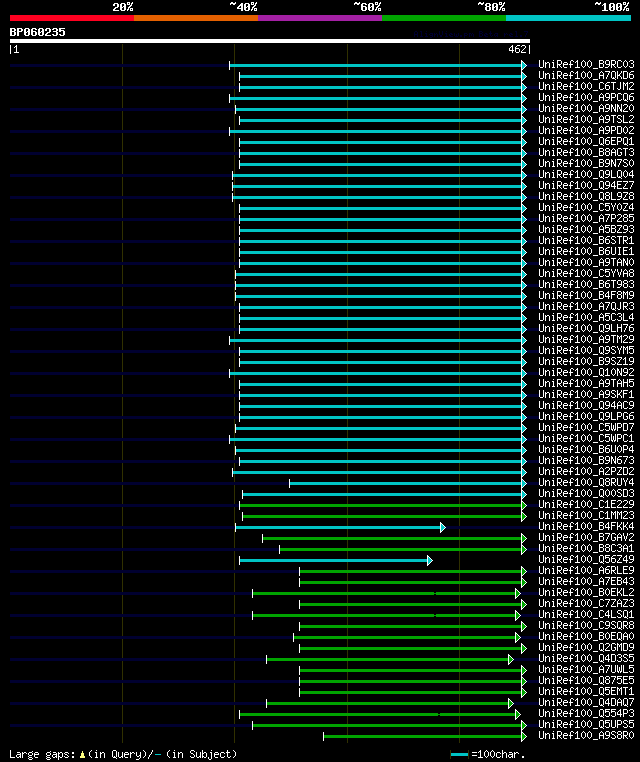Click the cyan bar of UniRef100_Q56Z49
This screenshot has width=640, height=762.
coord(335,560)
